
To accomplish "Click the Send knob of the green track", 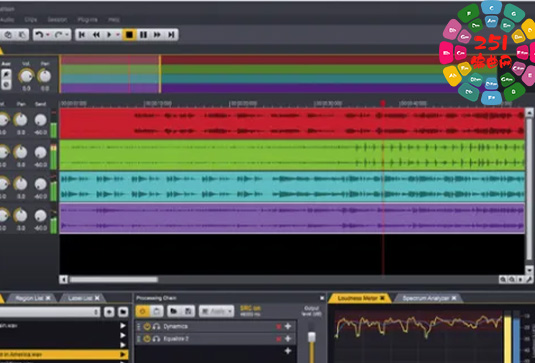I will (41, 153).
